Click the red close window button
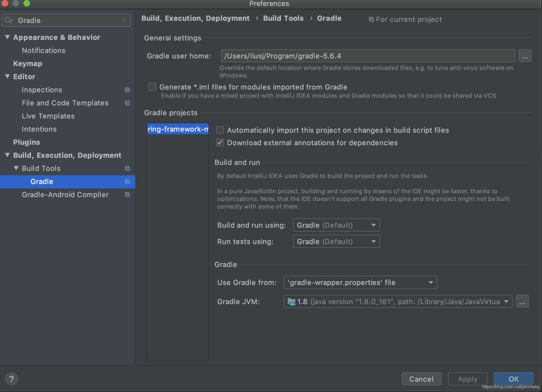This screenshot has width=542, height=392. coord(5,3)
